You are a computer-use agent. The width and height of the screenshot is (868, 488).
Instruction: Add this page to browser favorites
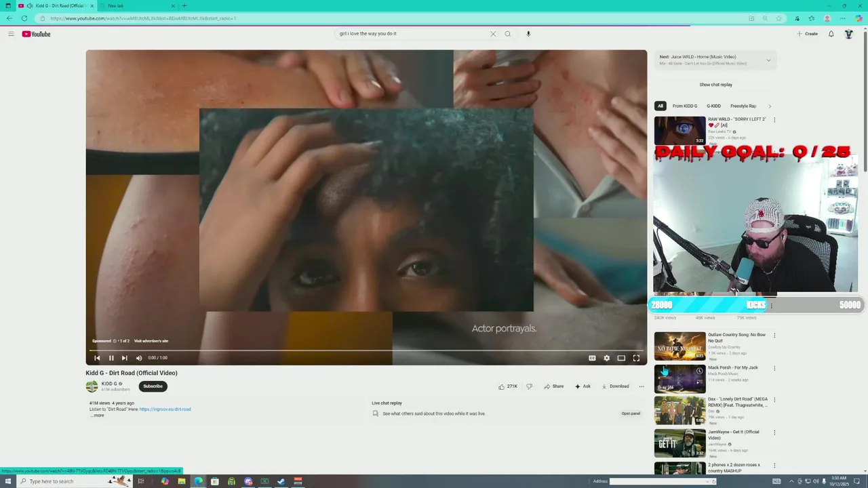778,18
